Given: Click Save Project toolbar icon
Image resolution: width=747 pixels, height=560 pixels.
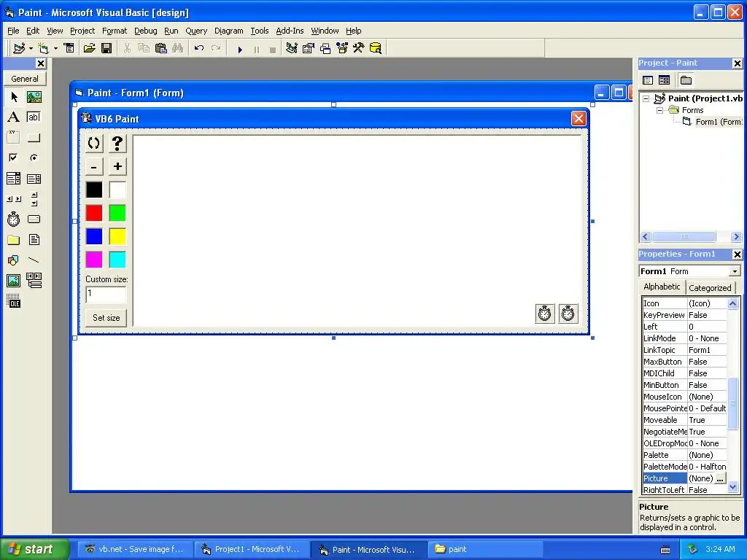Looking at the screenshot, I should 107,48.
